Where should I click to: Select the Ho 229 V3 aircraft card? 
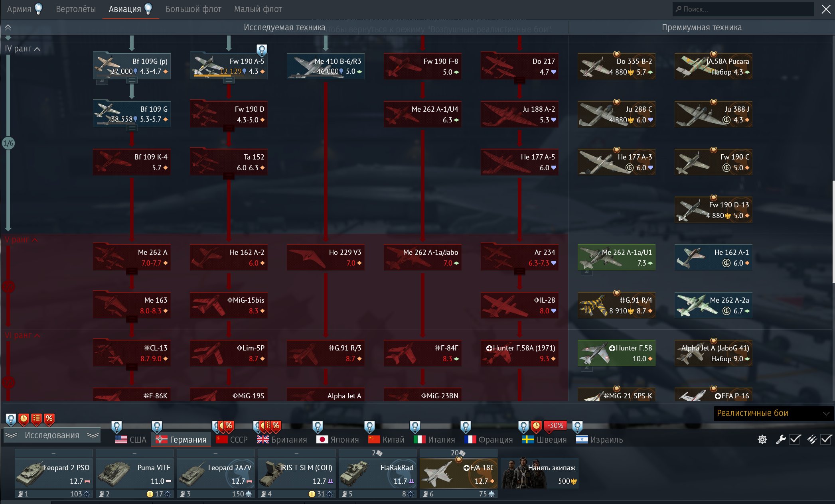(x=326, y=257)
